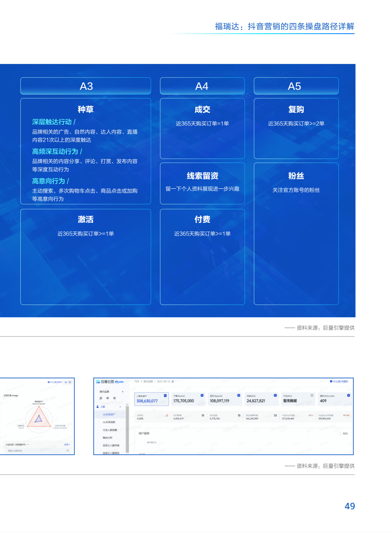This screenshot has width=392, height=533.
Task: Open the 什么是5A模型 help link
Action: (x=339, y=382)
